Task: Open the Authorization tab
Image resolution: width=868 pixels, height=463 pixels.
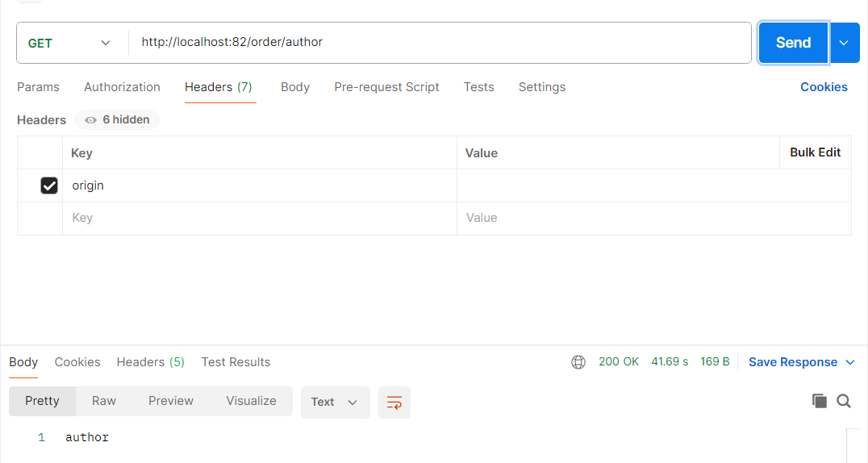Action: [x=122, y=87]
